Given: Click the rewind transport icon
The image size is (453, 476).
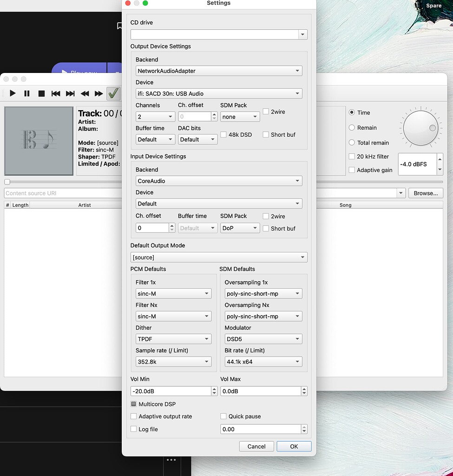Looking at the screenshot, I should point(85,93).
